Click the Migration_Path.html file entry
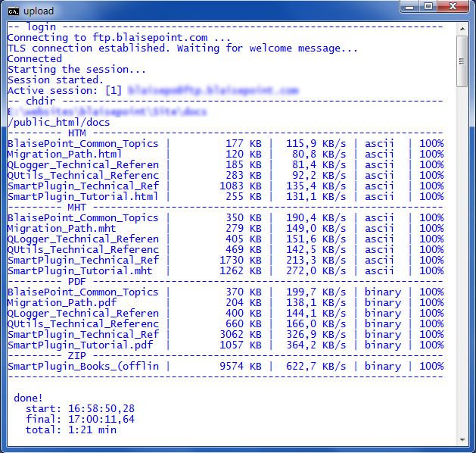The height and width of the screenshot is (453, 476). pos(64,154)
